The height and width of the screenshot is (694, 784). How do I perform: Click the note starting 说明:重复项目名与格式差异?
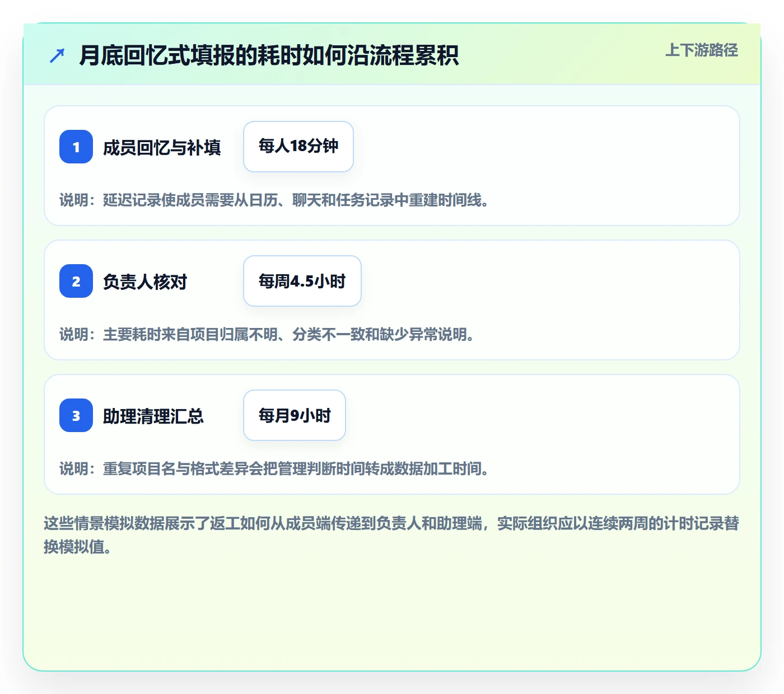pyautogui.click(x=274, y=469)
